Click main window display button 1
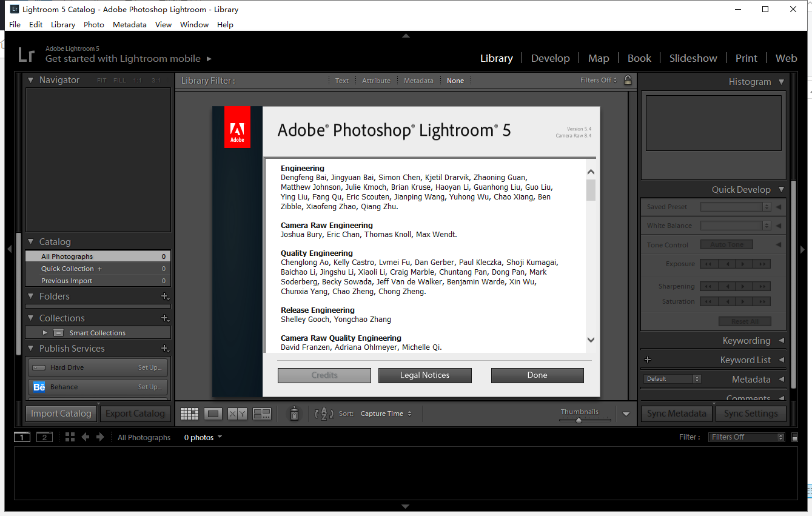The width and height of the screenshot is (812, 516). pyautogui.click(x=22, y=437)
